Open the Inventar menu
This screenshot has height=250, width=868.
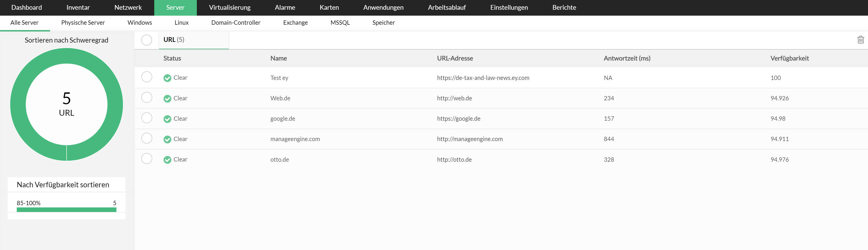[78, 7]
